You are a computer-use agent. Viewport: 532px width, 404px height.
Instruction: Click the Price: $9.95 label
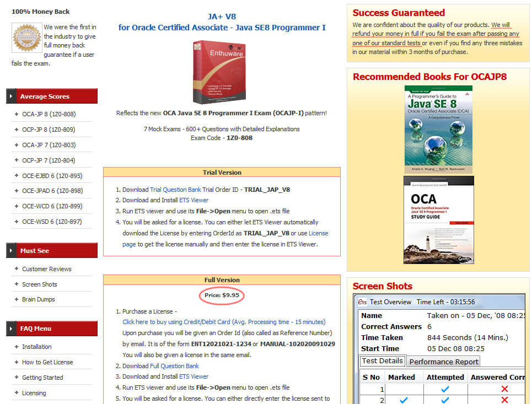pyautogui.click(x=222, y=295)
